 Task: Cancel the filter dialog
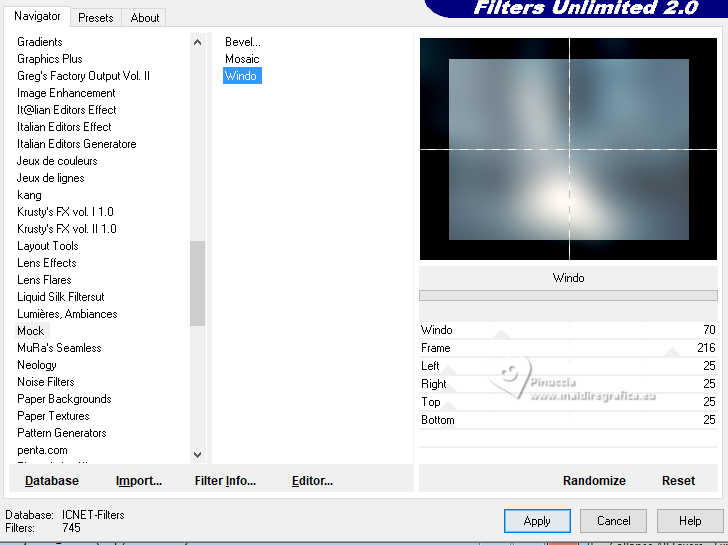[x=613, y=521]
